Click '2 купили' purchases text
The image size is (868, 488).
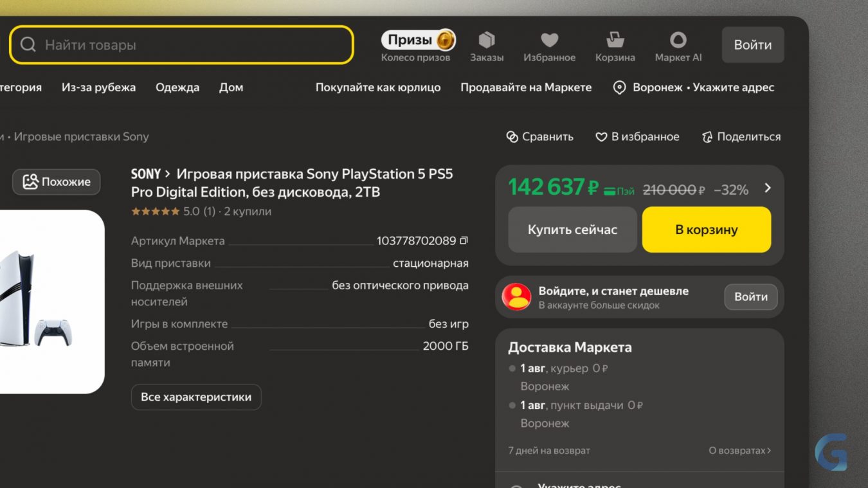click(248, 212)
